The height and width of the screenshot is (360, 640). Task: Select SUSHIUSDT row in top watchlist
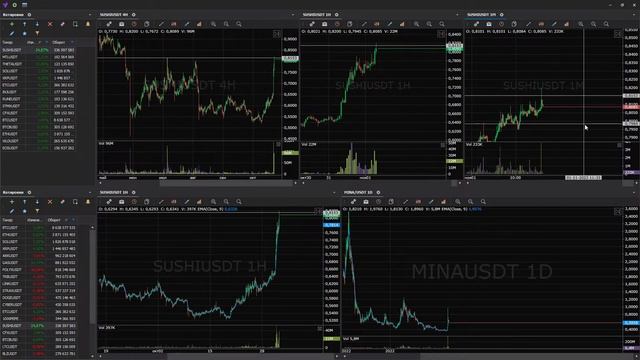coord(38,50)
